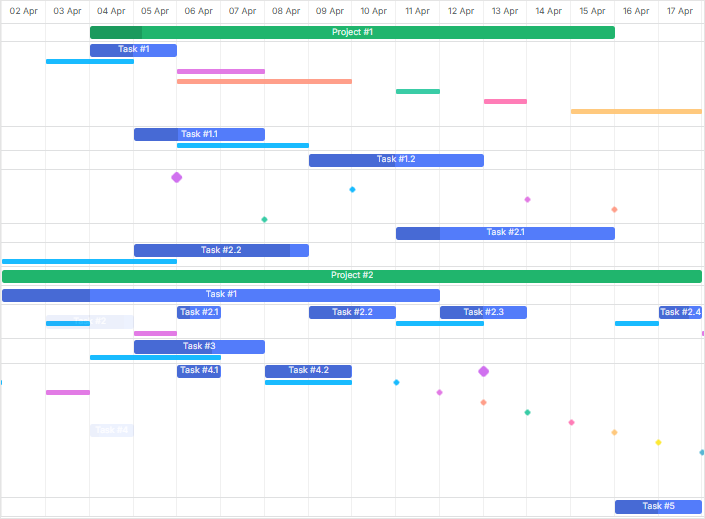This screenshot has width=705, height=519.
Task: Click the Task #2.3 bar
Action: [483, 312]
